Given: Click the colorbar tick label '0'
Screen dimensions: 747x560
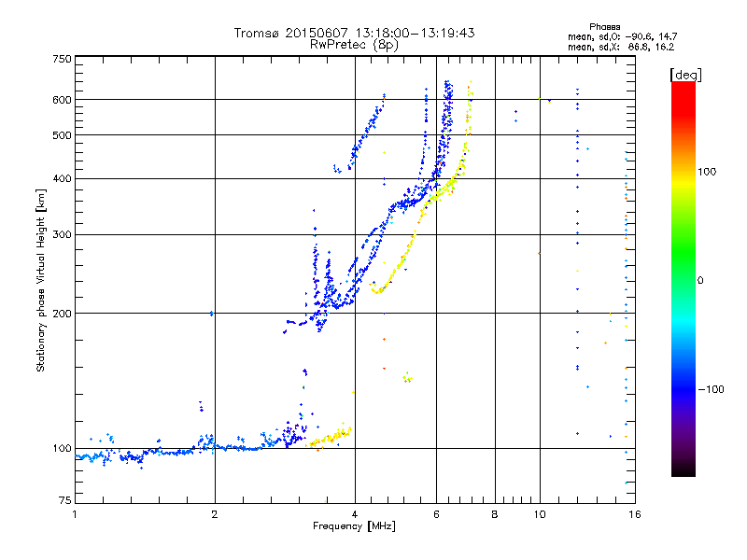Looking at the screenshot, I should point(700,281).
